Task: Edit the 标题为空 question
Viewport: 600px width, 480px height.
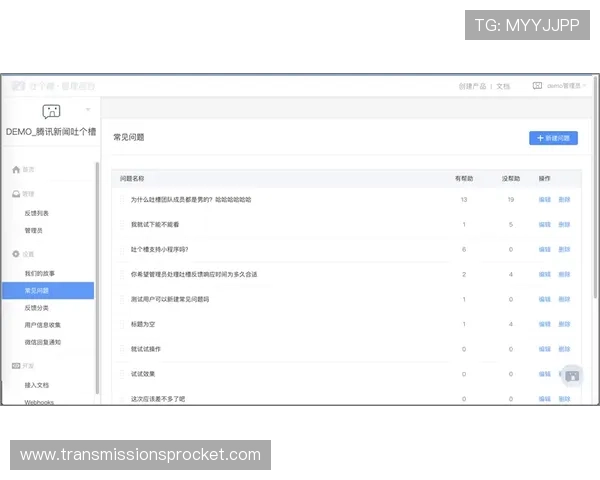Action: (x=545, y=324)
